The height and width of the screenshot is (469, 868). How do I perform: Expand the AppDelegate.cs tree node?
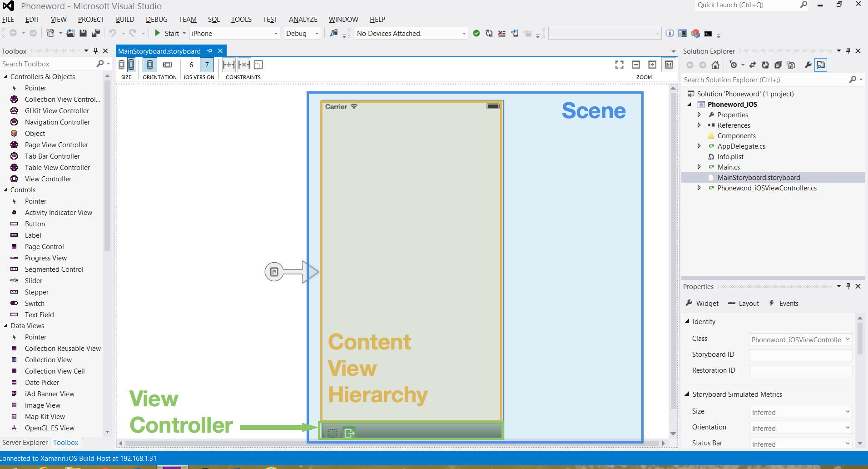click(699, 146)
